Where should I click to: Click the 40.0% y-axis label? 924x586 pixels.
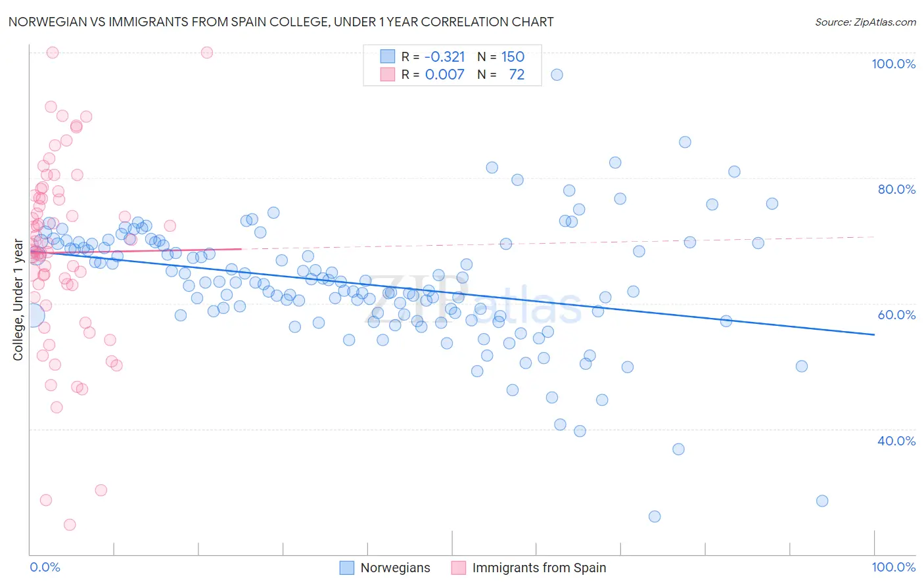click(x=896, y=441)
